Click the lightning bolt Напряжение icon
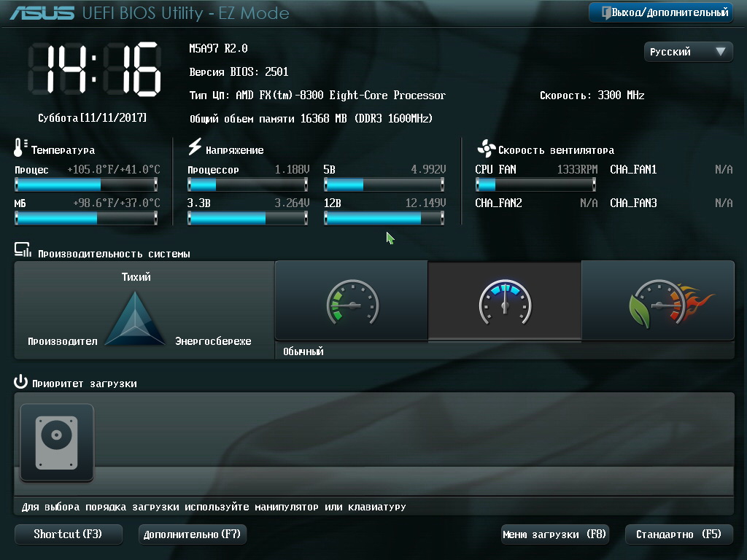Viewport: 747px width, 560px height. tap(194, 147)
